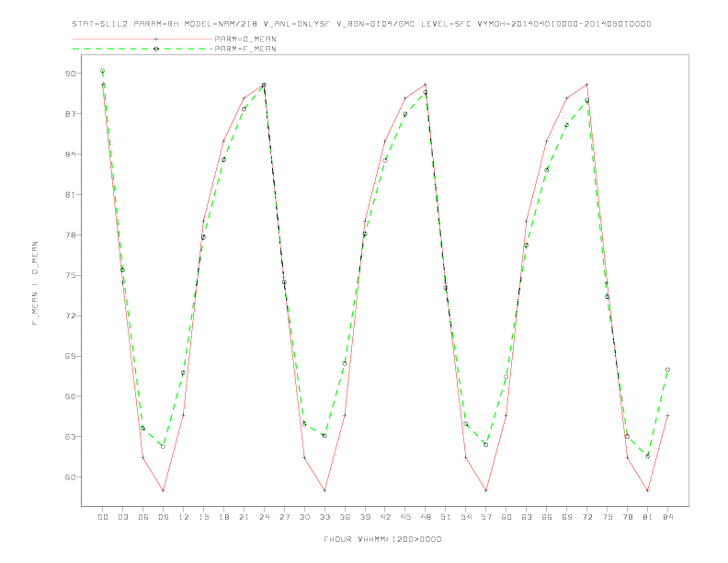Click x-axis forecast hour label 45
This screenshot has width=728, height=563.
tap(405, 517)
